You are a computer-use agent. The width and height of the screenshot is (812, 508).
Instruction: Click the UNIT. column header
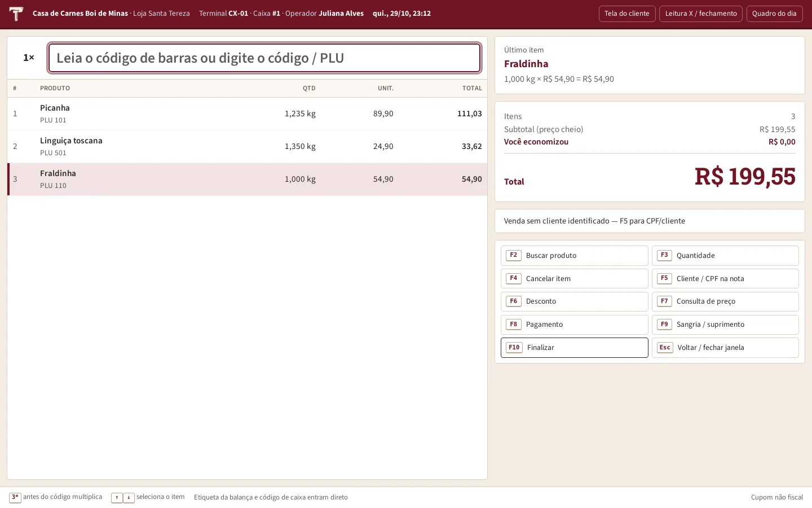pos(386,88)
